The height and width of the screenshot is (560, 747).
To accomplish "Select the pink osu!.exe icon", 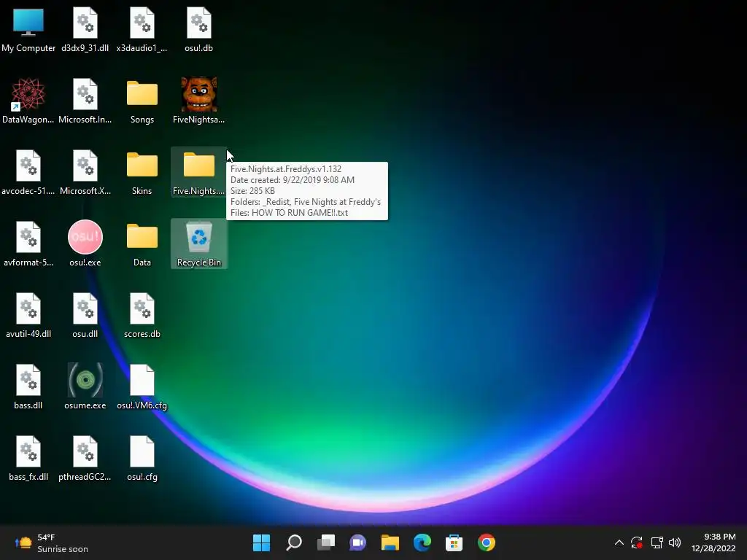I will (85, 244).
